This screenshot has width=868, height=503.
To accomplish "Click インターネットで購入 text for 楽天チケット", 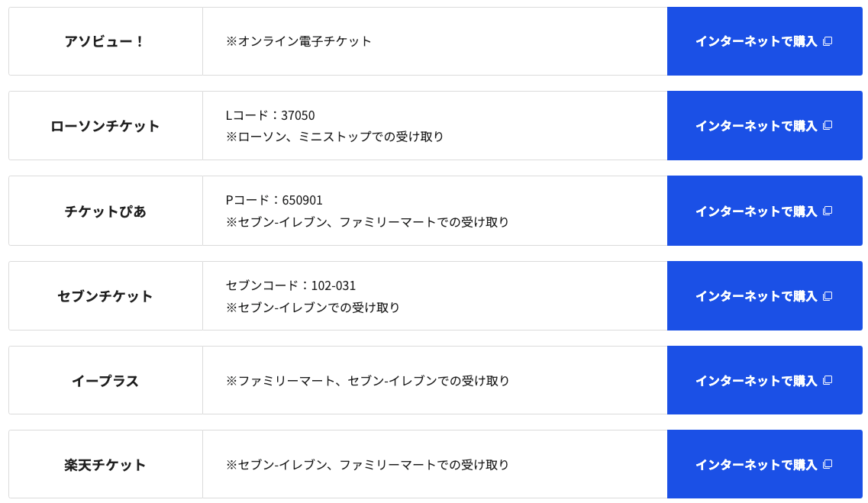I will 757,465.
